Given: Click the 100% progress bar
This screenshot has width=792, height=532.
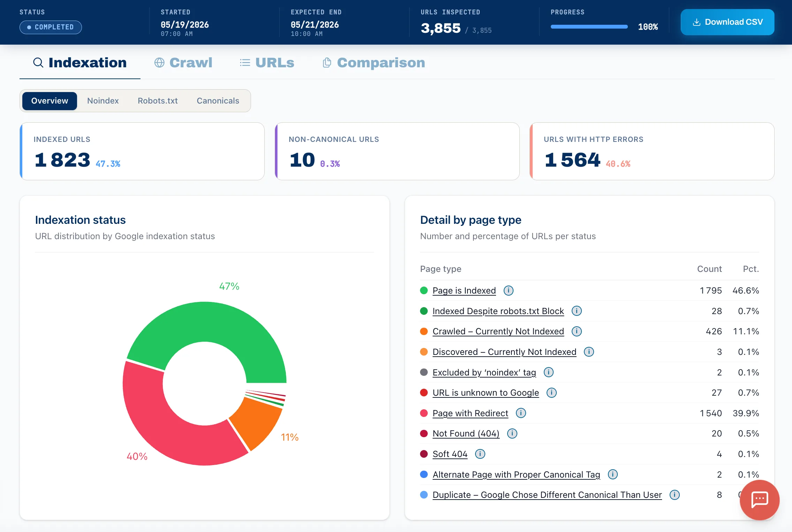Looking at the screenshot, I should [589, 26].
